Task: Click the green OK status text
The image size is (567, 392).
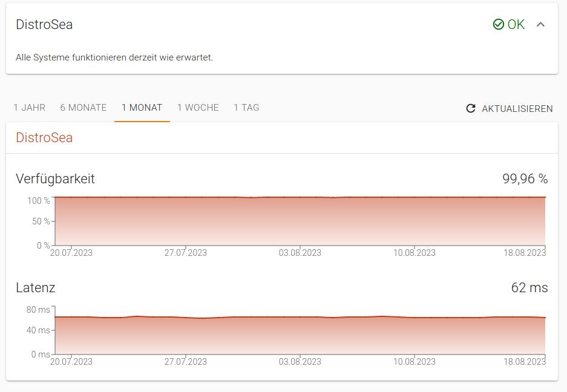Action: click(516, 24)
